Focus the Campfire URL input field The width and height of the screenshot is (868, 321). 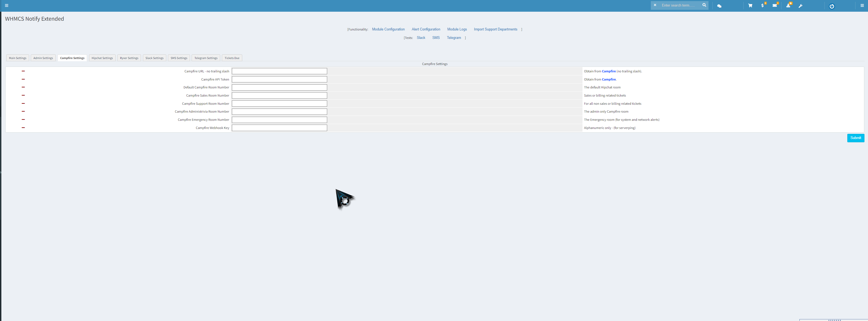279,71
